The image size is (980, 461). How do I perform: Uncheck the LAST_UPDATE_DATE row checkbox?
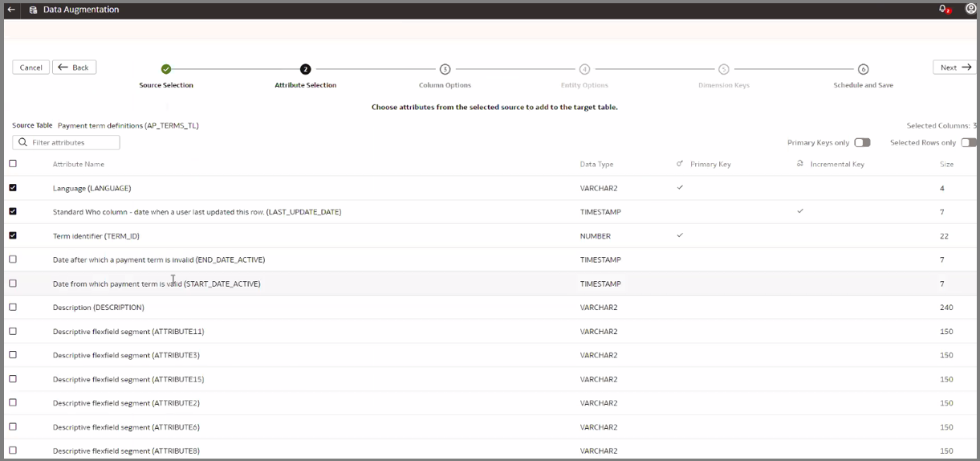[13, 212]
